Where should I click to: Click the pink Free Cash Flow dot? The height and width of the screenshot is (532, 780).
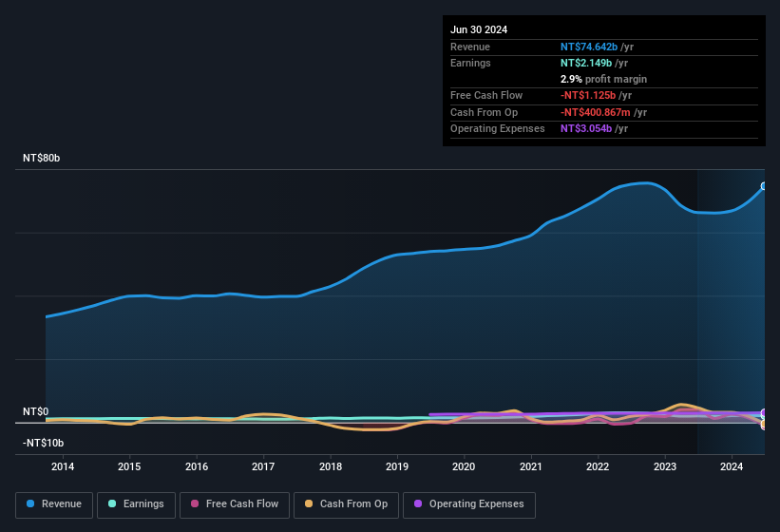195,503
